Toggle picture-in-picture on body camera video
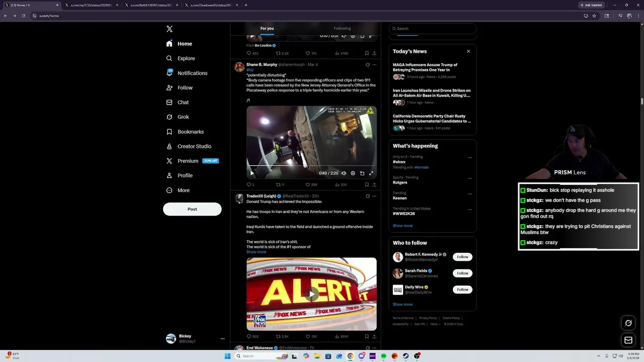 click(x=362, y=173)
